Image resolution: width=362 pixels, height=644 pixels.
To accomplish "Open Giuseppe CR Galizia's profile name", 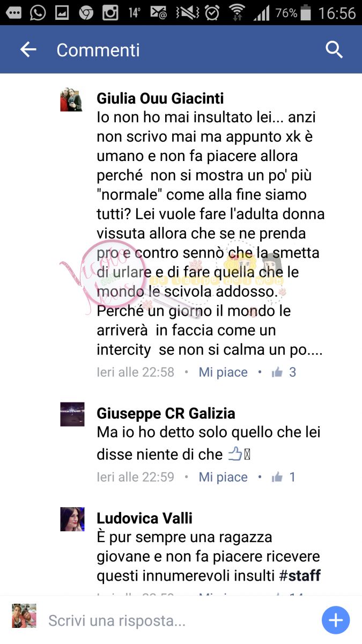I will point(166,413).
